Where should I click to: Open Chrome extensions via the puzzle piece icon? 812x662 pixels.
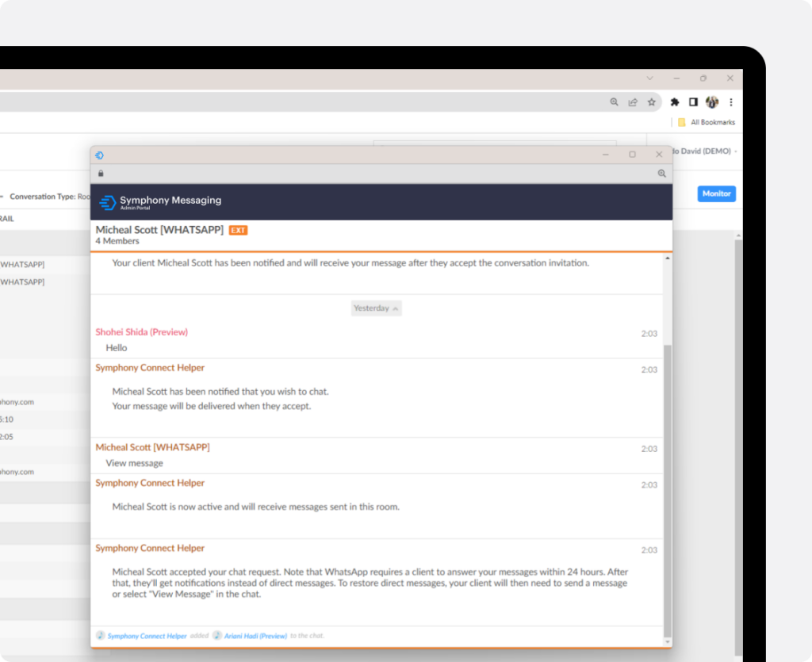[673, 101]
